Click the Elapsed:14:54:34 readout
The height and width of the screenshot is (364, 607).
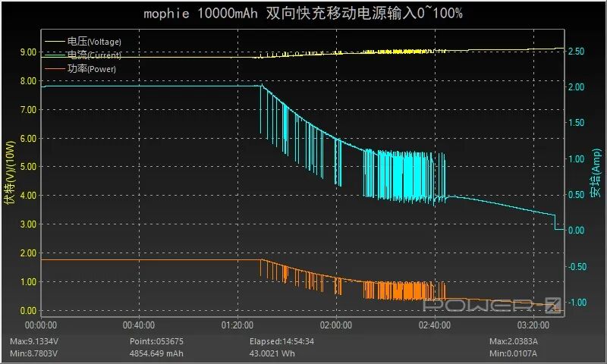click(x=281, y=341)
